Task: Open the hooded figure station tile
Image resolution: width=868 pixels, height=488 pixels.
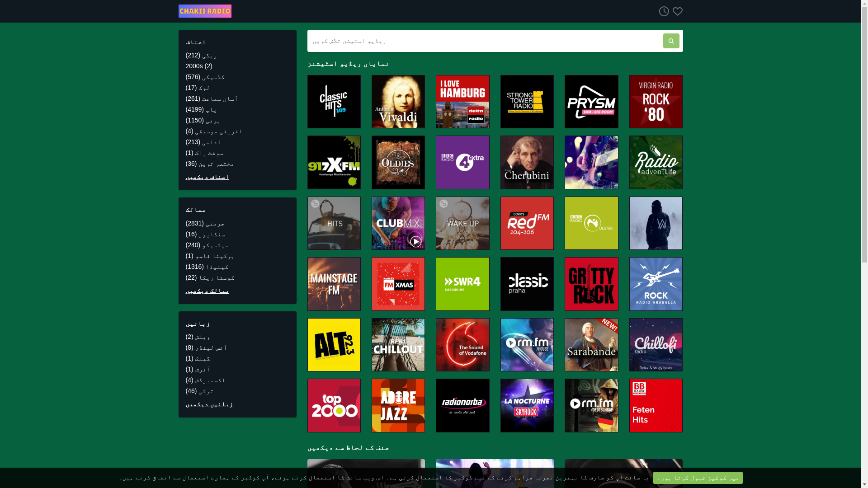Action: click(x=656, y=223)
